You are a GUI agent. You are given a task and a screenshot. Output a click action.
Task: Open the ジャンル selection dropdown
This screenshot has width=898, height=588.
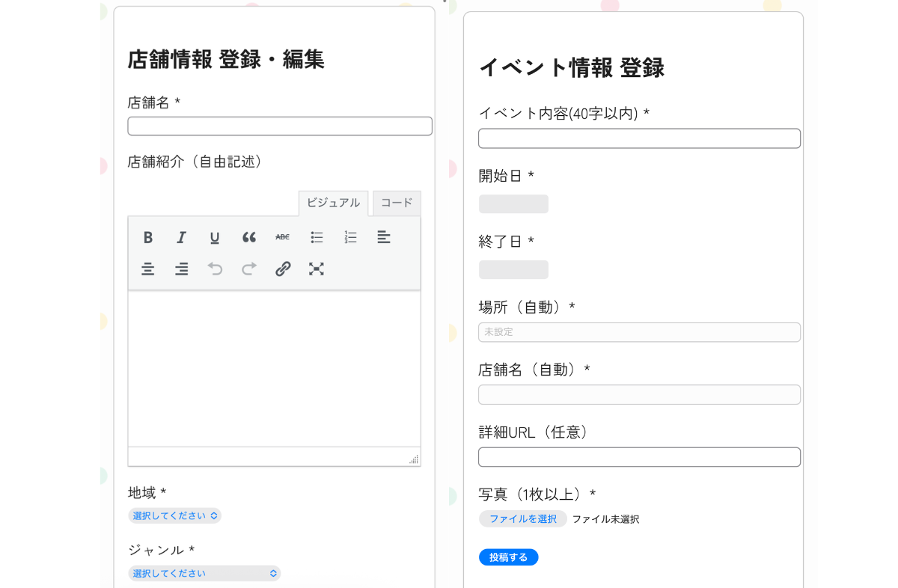pos(204,572)
